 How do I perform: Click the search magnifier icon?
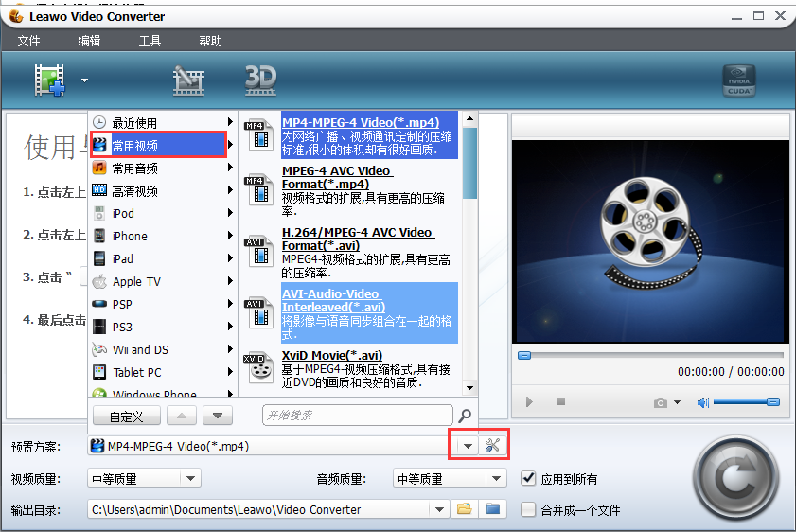tap(465, 416)
